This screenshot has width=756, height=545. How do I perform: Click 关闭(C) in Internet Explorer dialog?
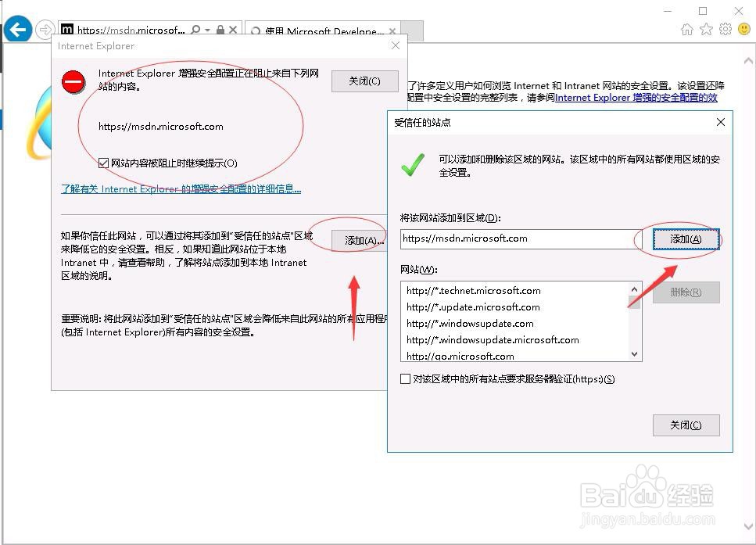pyautogui.click(x=364, y=81)
